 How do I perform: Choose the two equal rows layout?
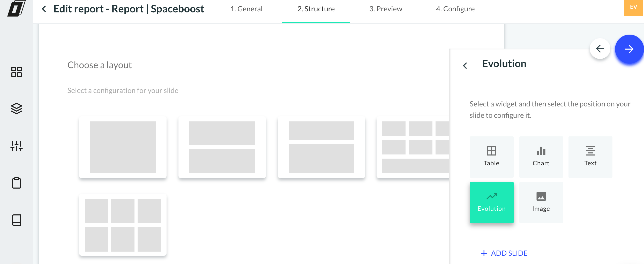coord(222,147)
